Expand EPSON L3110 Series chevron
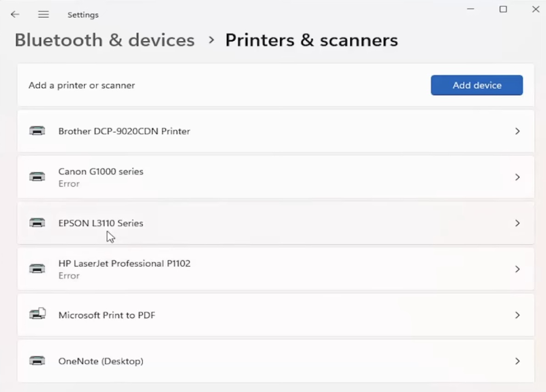 click(x=518, y=223)
